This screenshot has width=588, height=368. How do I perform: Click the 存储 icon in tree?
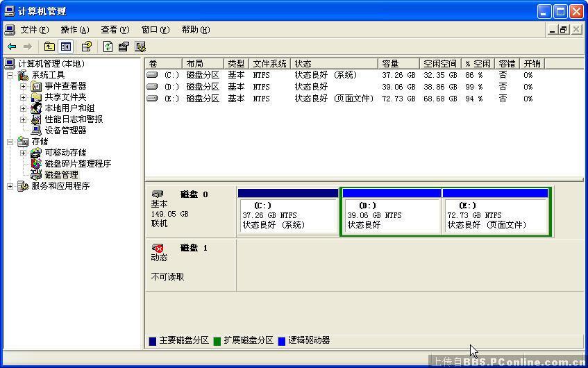point(23,142)
